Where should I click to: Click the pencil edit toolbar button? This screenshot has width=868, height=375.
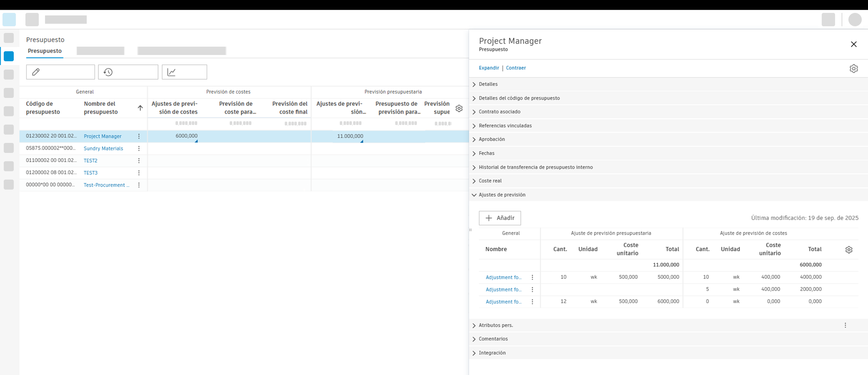(x=60, y=72)
